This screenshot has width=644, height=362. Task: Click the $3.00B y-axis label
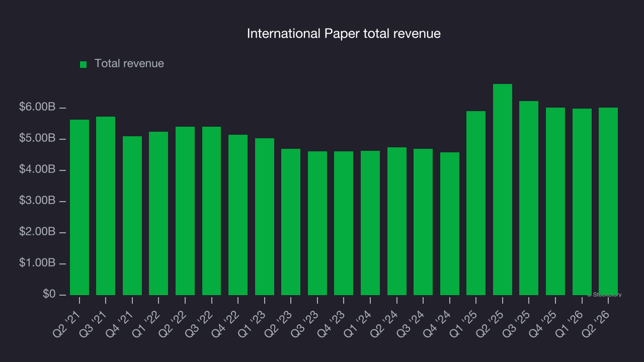pyautogui.click(x=37, y=201)
